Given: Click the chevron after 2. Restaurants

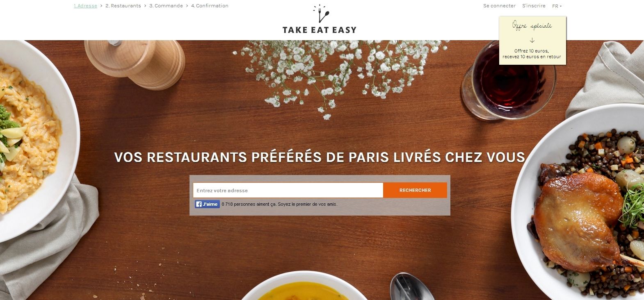Looking at the screenshot, I should (x=145, y=6).
